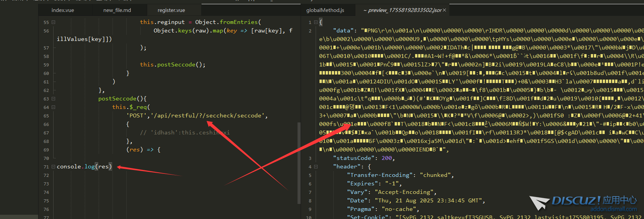Viewport: 644px width, 219px height.
Task: Open the addon.dismall.com link
Action: [x=613, y=209]
